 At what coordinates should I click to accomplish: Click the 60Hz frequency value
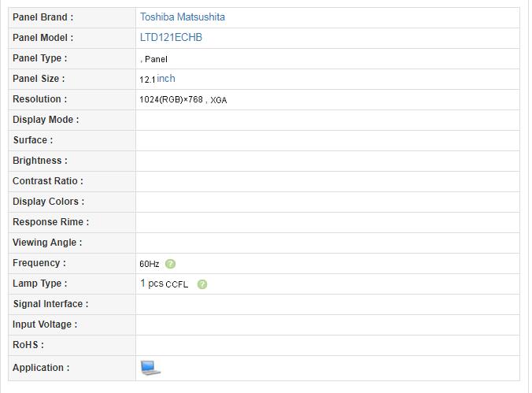click(x=150, y=264)
